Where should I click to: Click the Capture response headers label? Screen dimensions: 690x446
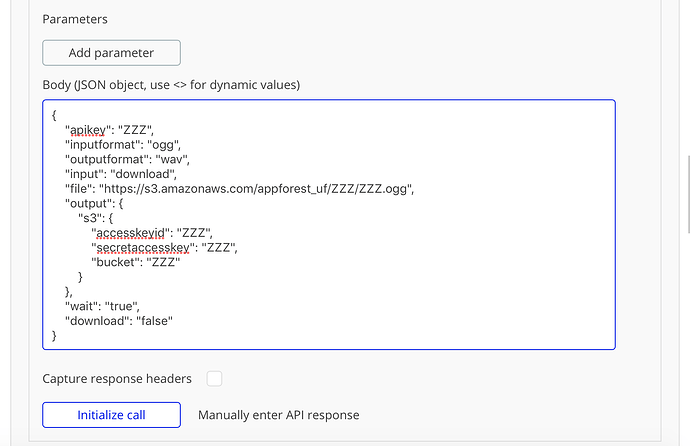click(117, 379)
